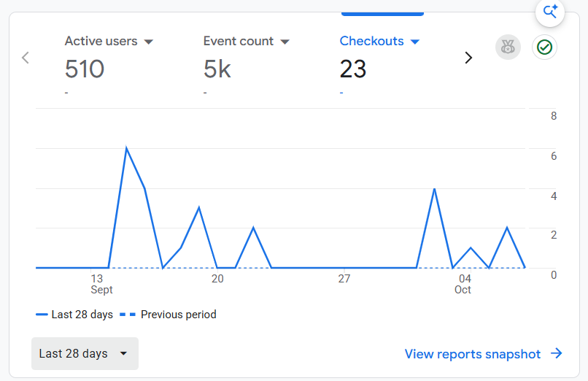This screenshot has height=381, width=588.
Task: Open the Insights search sparkle icon
Action: tap(550, 12)
